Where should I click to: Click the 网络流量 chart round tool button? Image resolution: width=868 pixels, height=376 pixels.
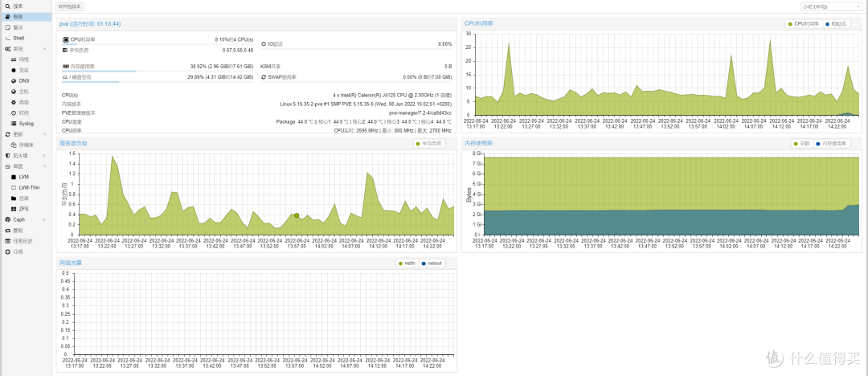tap(451, 263)
